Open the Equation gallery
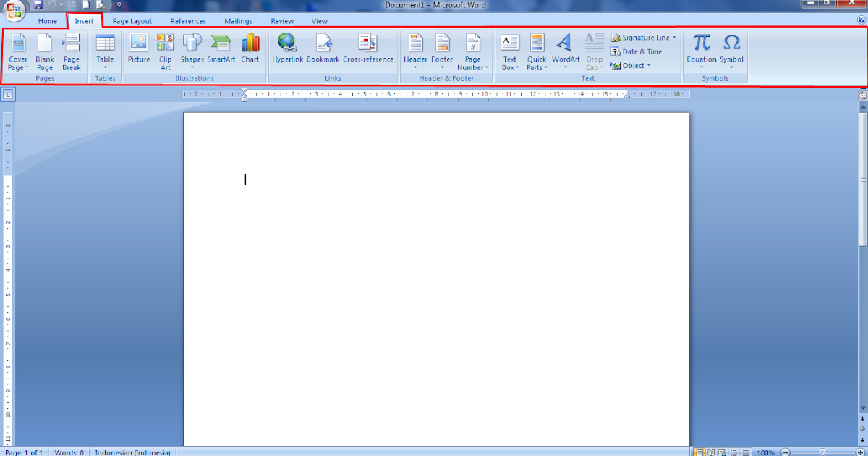This screenshot has width=868, height=456. [x=702, y=52]
